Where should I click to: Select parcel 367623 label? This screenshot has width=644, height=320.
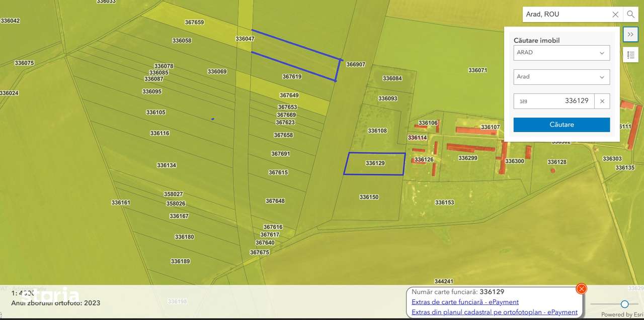pos(285,123)
